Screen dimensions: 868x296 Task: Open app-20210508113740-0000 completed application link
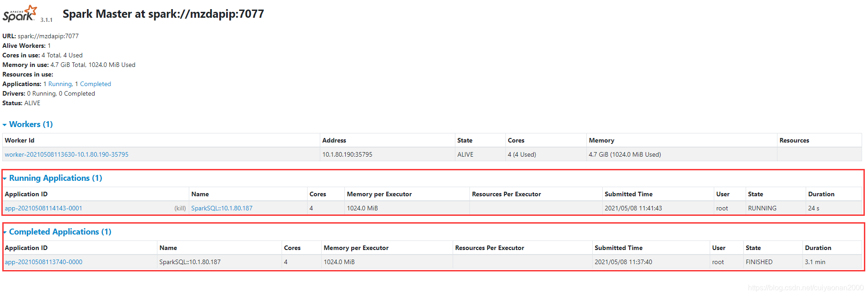pyautogui.click(x=43, y=262)
